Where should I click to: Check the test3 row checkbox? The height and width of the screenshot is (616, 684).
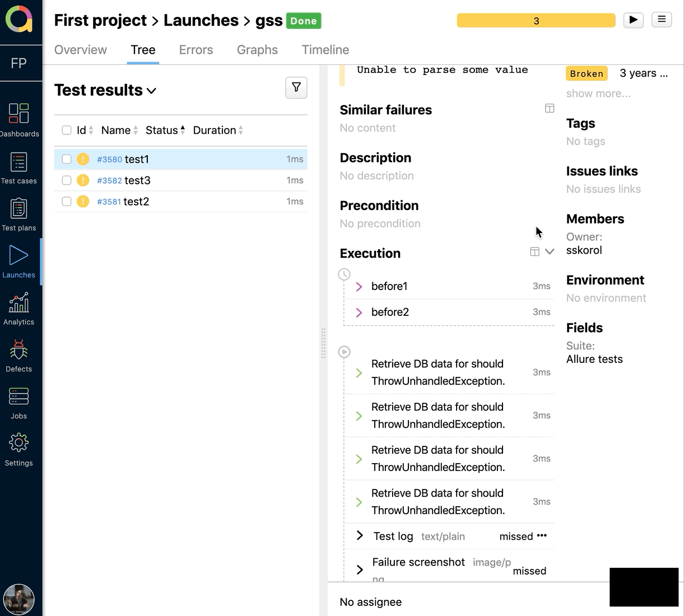[67, 180]
